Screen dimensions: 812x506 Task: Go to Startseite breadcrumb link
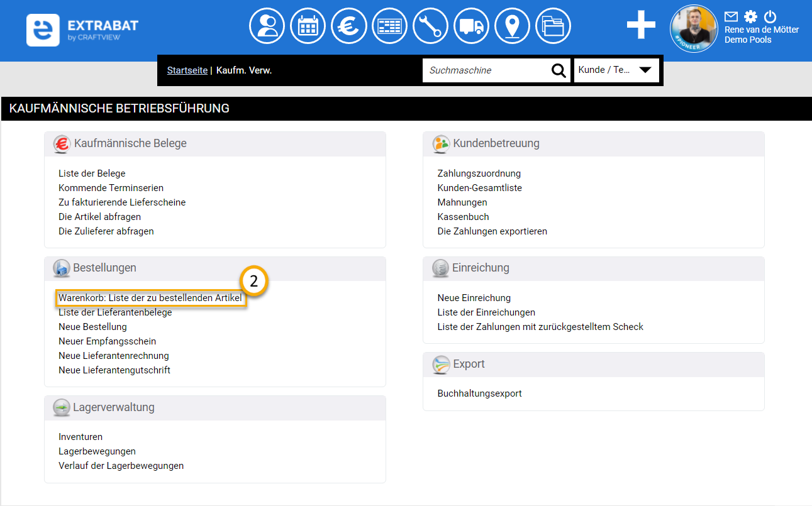click(187, 70)
